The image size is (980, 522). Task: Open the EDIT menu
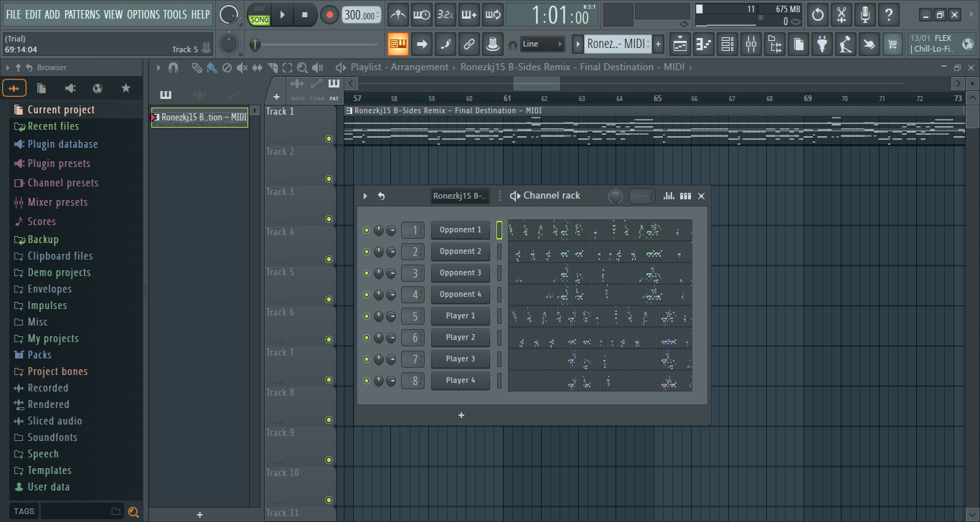[x=33, y=14]
